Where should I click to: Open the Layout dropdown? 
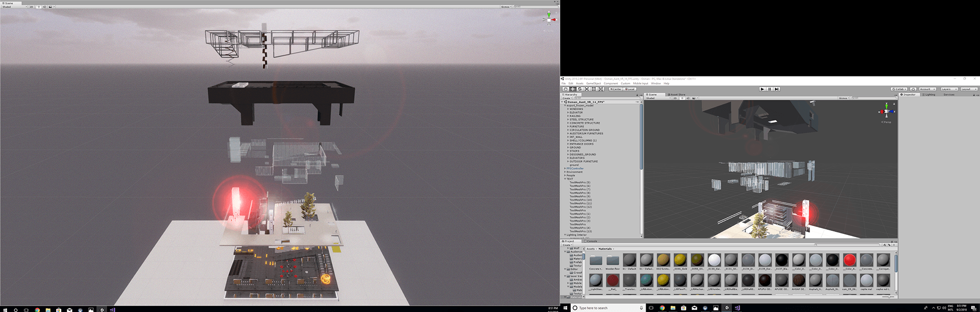pos(969,89)
